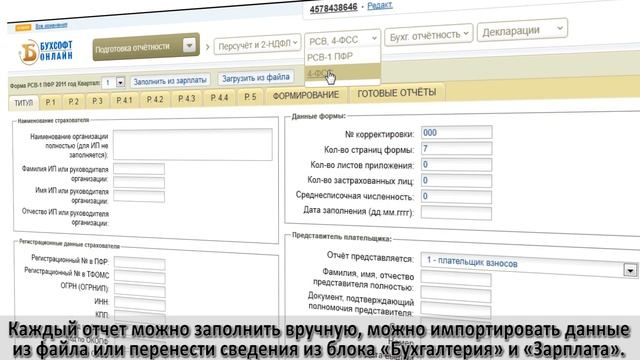
Task: Open the Все изменения link
Action: [x=51, y=25]
